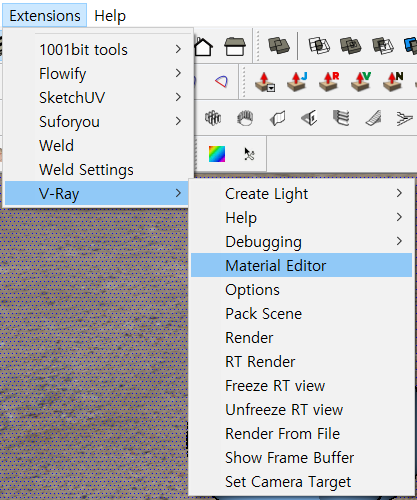
Task: Select the Outer Shell solid tool icon
Action: pos(279,46)
